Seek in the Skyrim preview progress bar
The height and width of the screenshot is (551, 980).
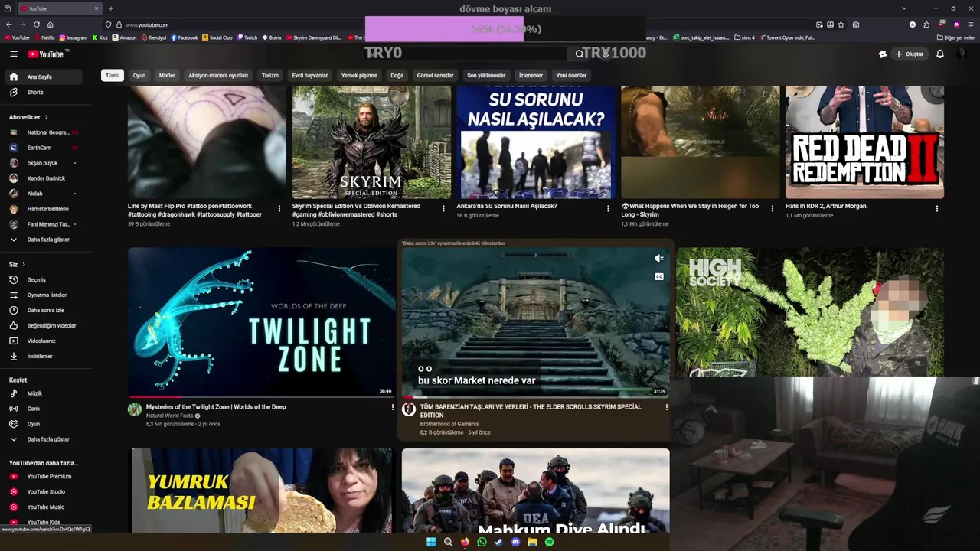535,397
